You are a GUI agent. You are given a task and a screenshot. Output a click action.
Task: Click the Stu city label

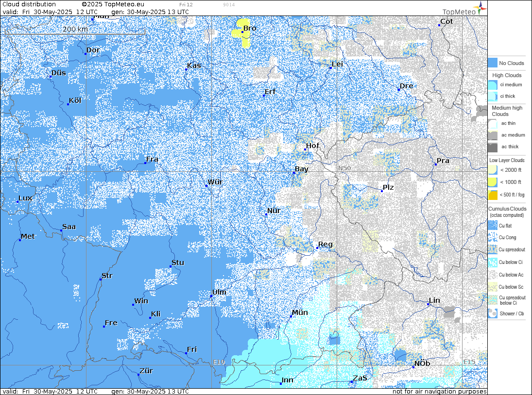click(x=178, y=263)
